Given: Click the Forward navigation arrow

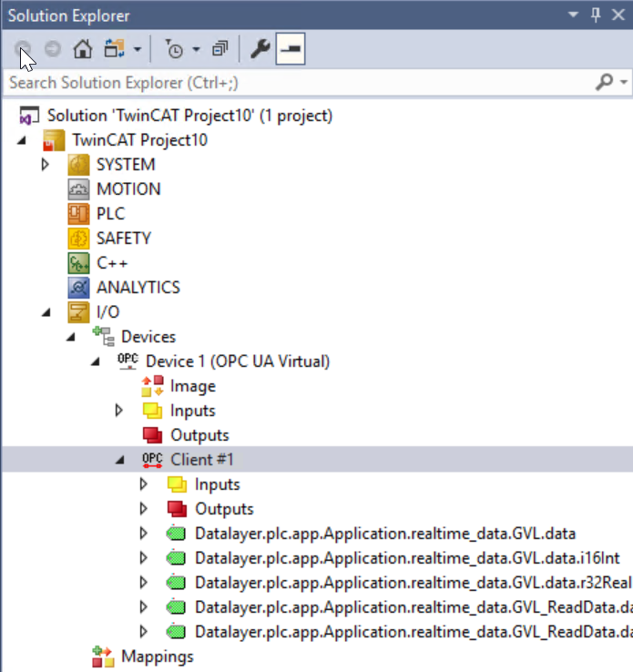Looking at the screenshot, I should tap(53, 49).
